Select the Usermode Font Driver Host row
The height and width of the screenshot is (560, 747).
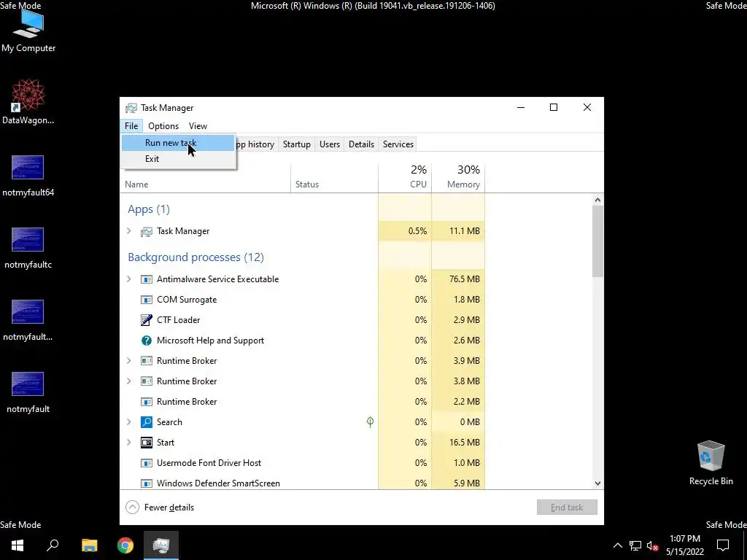tap(302, 463)
